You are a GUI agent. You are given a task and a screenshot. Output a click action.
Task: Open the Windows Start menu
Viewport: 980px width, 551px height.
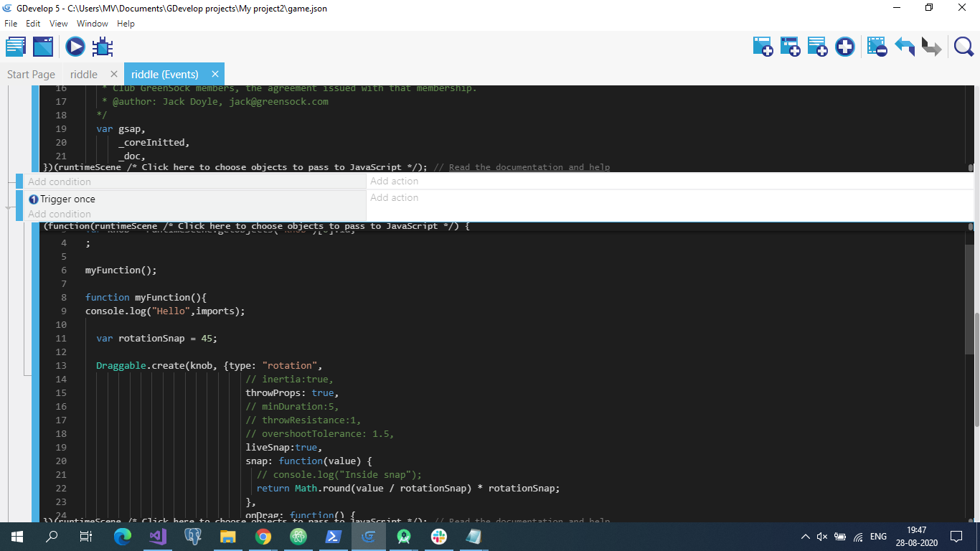[17, 537]
